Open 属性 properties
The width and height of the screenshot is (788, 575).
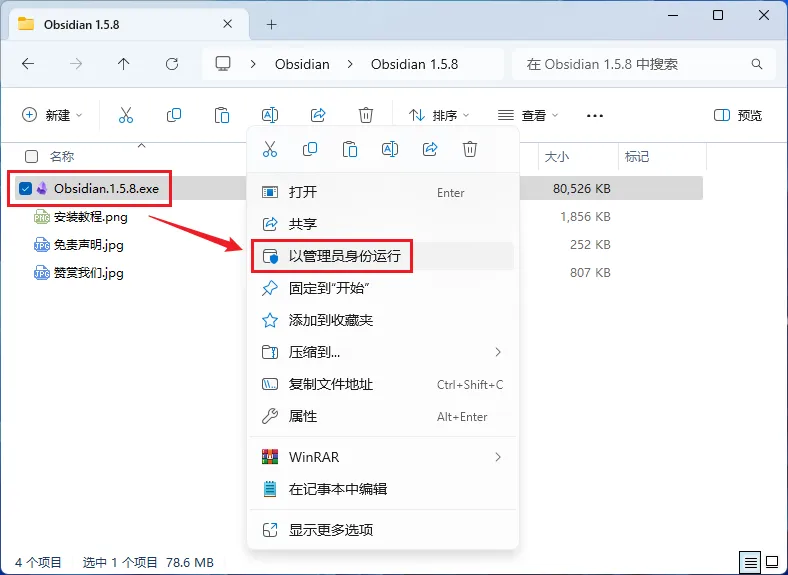[382, 416]
